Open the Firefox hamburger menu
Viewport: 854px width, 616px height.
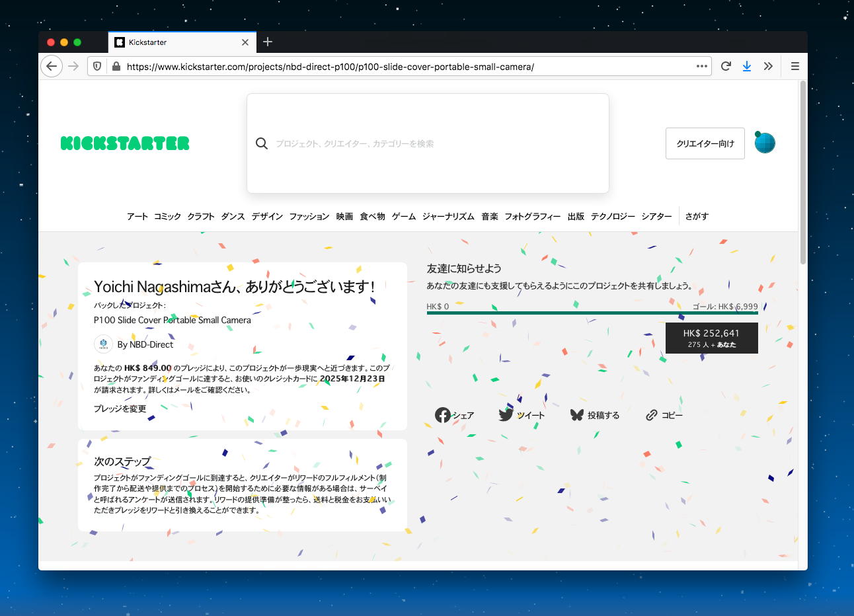(x=795, y=66)
